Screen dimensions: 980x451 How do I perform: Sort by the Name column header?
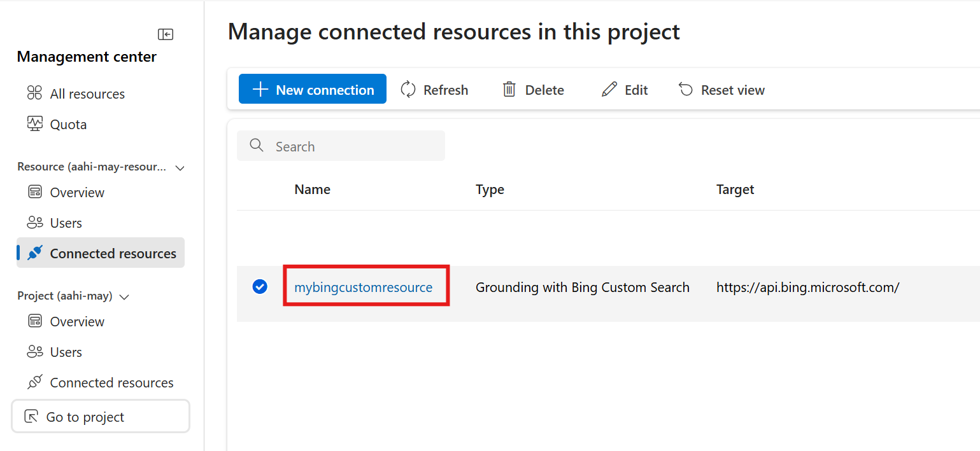(x=312, y=189)
